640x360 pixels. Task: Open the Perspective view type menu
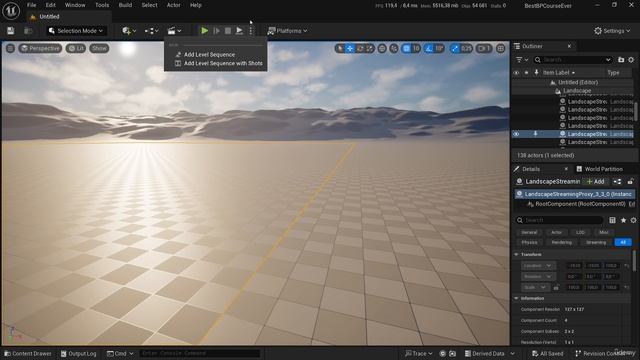pyautogui.click(x=40, y=49)
